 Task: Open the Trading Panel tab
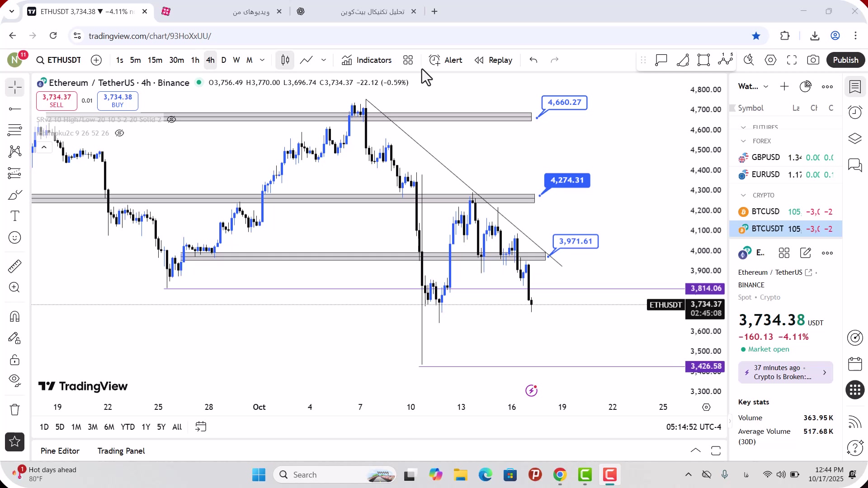[121, 451]
